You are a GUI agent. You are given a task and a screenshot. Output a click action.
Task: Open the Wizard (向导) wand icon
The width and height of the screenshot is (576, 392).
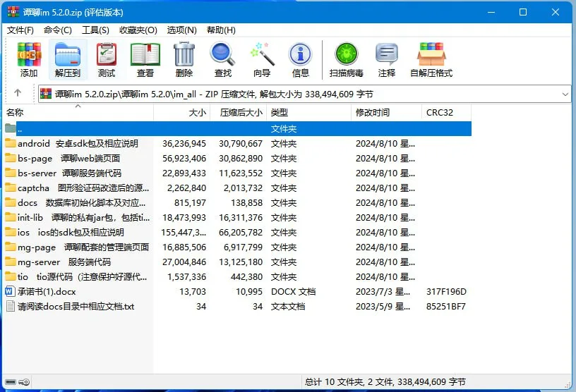pyautogui.click(x=262, y=55)
